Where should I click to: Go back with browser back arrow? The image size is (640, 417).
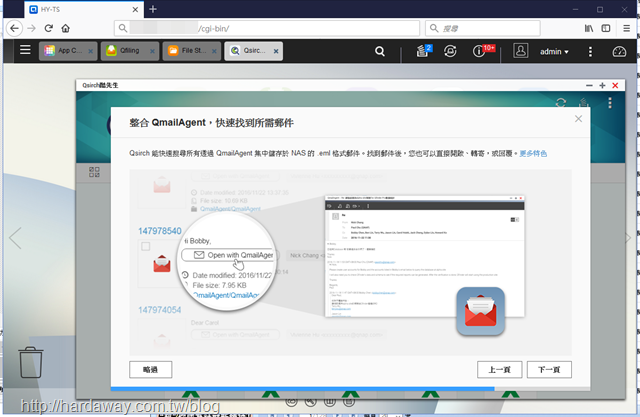14,29
